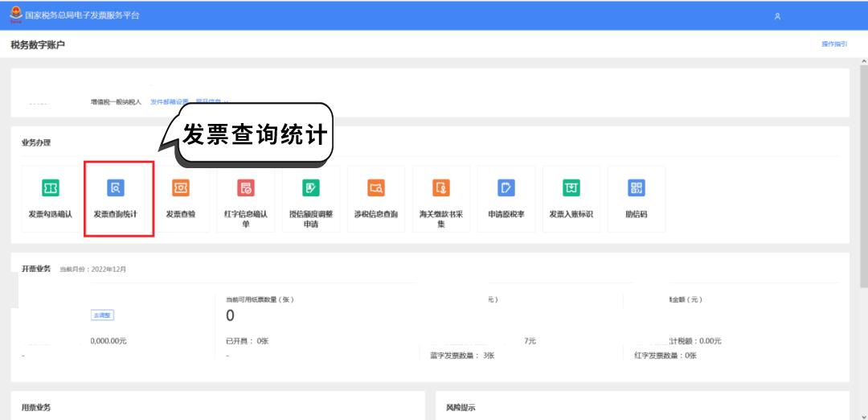Click the user profile icon in header
The height and width of the screenshot is (420, 868).
777,16
